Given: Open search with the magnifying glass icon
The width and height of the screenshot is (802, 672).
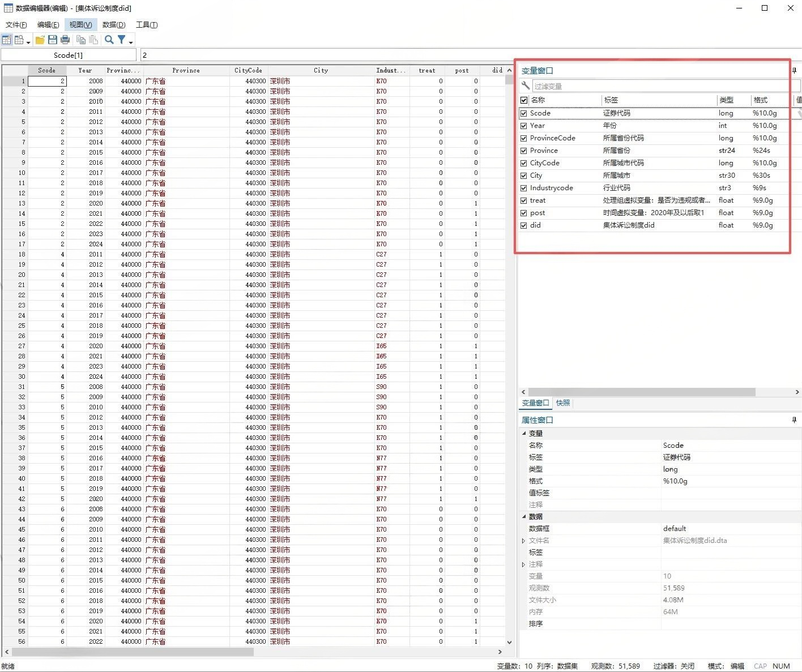Looking at the screenshot, I should (109, 40).
